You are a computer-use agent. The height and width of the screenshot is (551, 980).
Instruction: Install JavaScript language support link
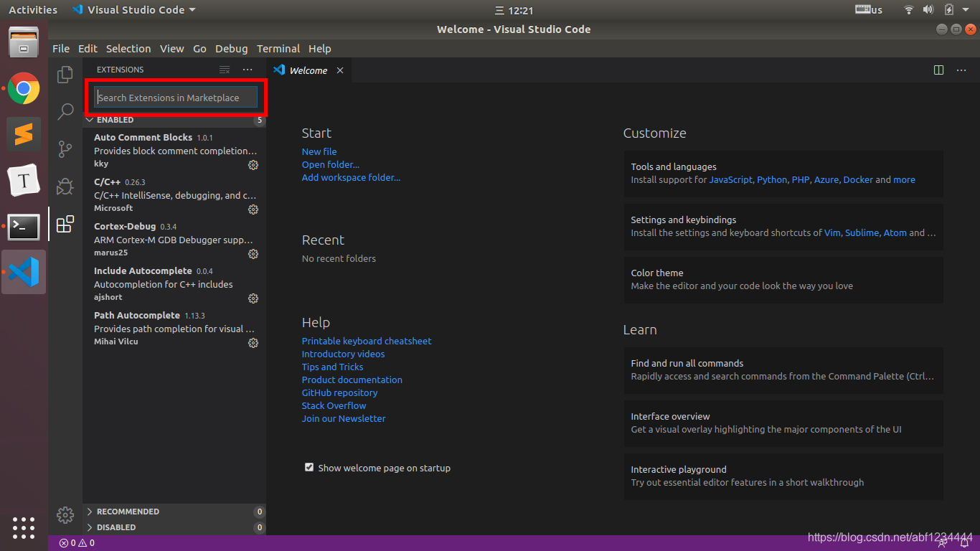(731, 179)
